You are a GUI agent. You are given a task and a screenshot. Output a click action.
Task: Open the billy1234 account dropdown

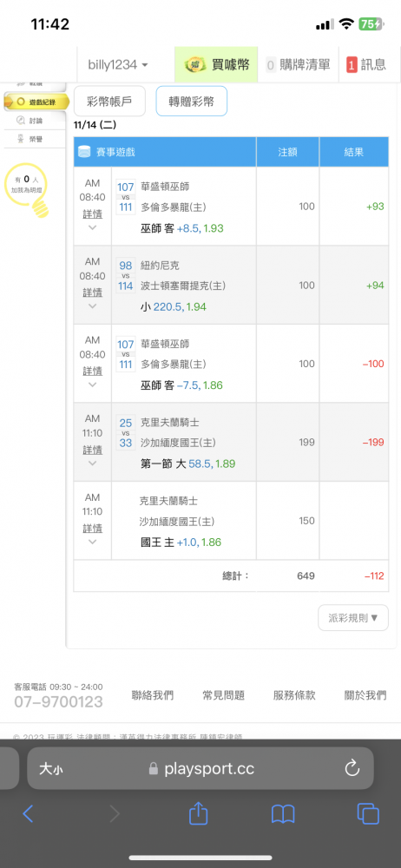[x=118, y=65]
